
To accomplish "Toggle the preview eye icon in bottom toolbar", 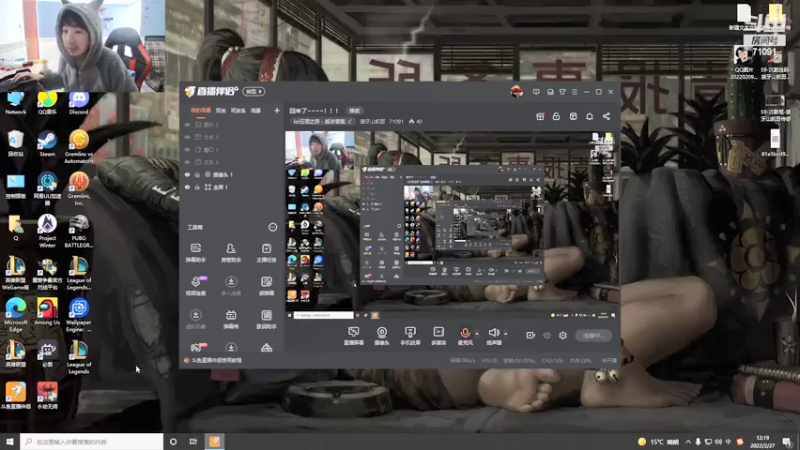I will [x=546, y=335].
